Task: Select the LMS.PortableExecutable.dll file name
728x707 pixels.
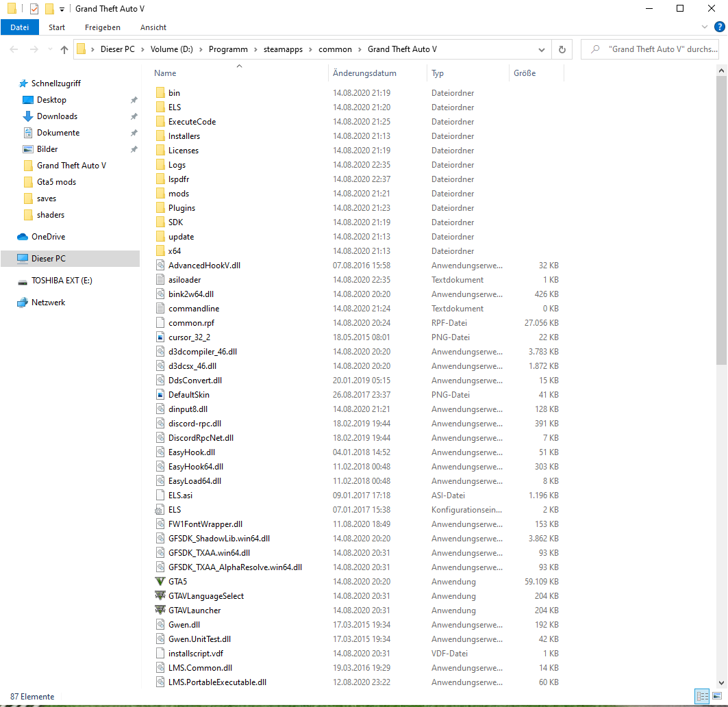Action: (217, 682)
